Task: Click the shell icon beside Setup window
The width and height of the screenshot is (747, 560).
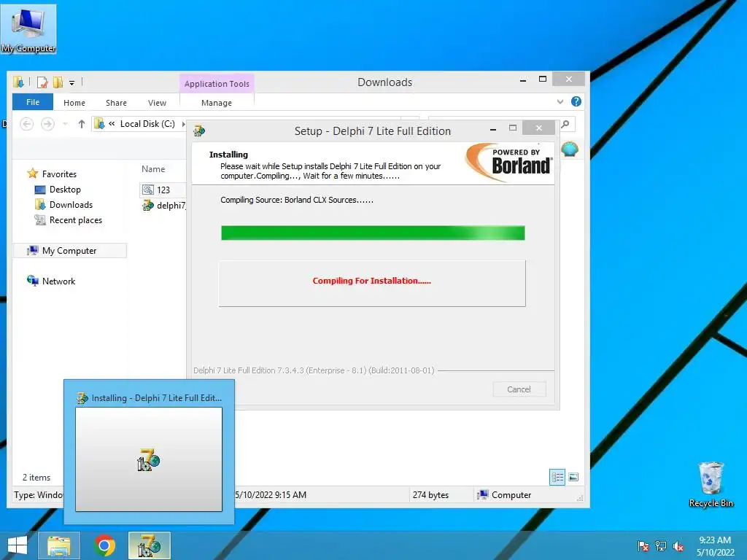Action: click(570, 149)
